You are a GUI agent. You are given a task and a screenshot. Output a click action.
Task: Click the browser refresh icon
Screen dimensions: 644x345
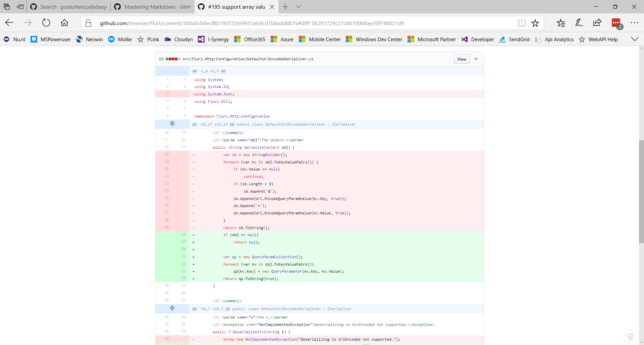(46, 23)
